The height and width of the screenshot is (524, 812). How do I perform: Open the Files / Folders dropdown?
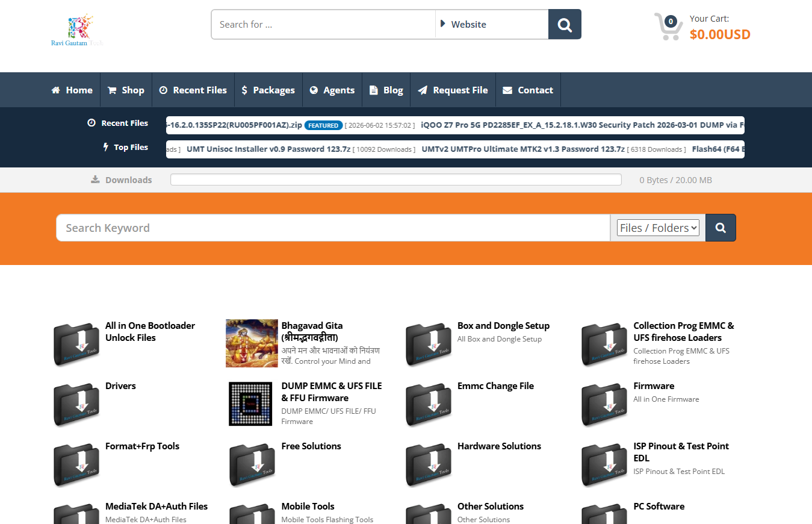[x=658, y=228]
